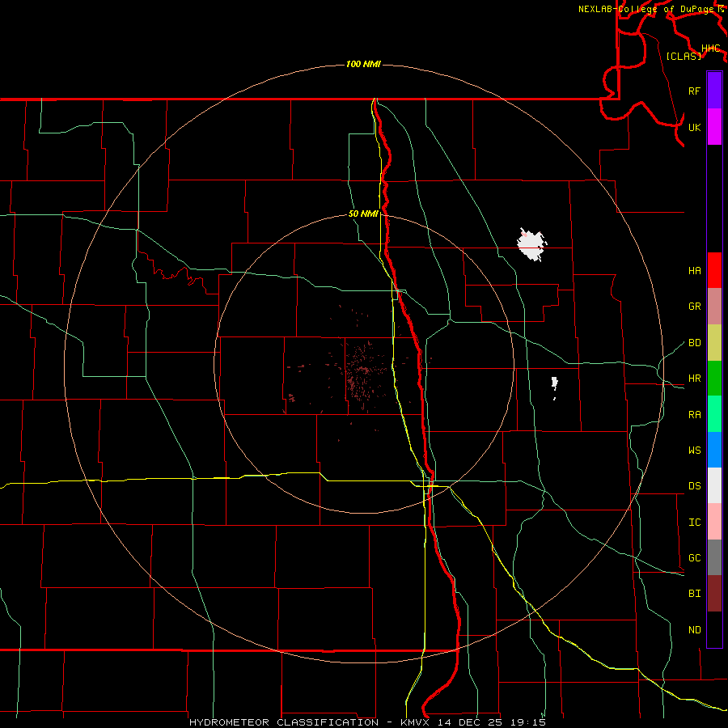
Task: Click the "GC" legend label
Action: click(694, 557)
